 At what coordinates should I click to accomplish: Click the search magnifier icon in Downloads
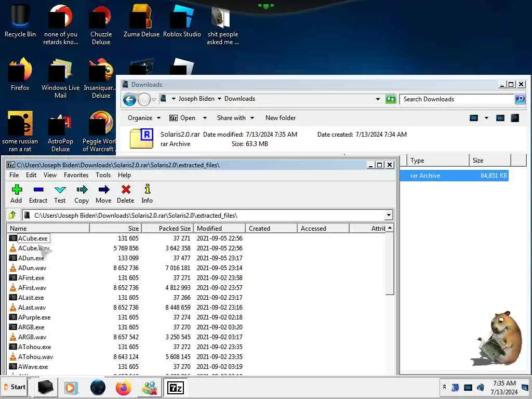pos(520,99)
